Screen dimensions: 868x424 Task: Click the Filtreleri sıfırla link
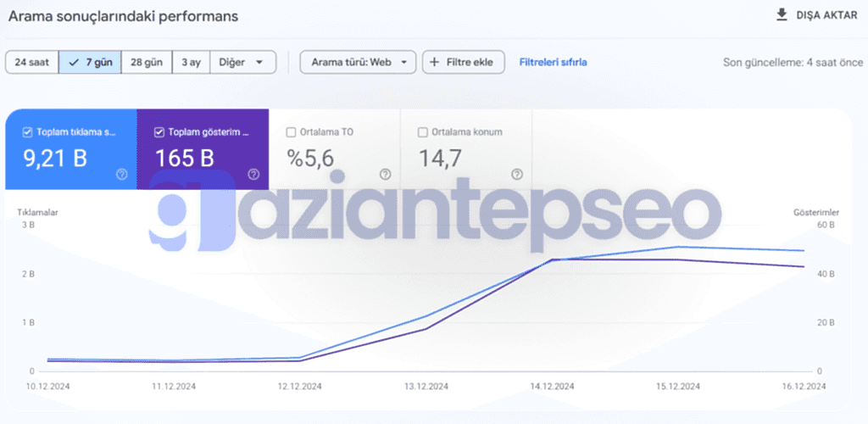[553, 62]
